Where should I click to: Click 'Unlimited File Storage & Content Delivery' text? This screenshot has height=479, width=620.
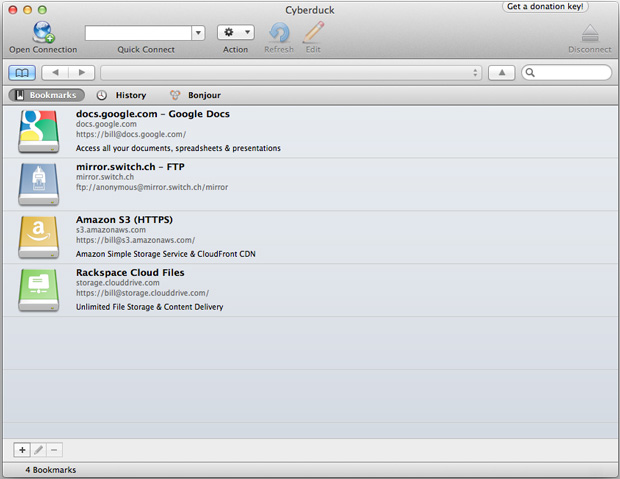pos(149,307)
